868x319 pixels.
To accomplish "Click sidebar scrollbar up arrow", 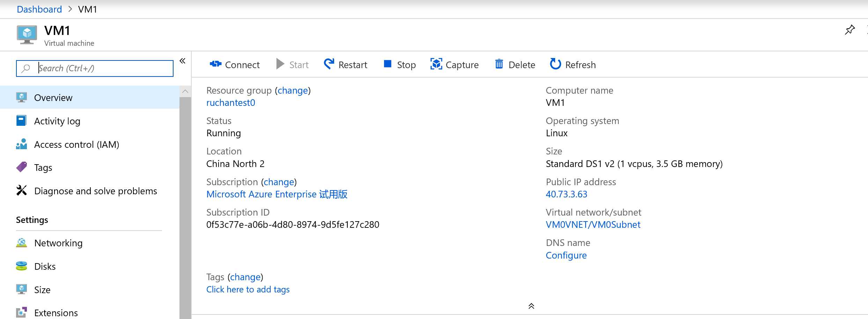I will (185, 92).
